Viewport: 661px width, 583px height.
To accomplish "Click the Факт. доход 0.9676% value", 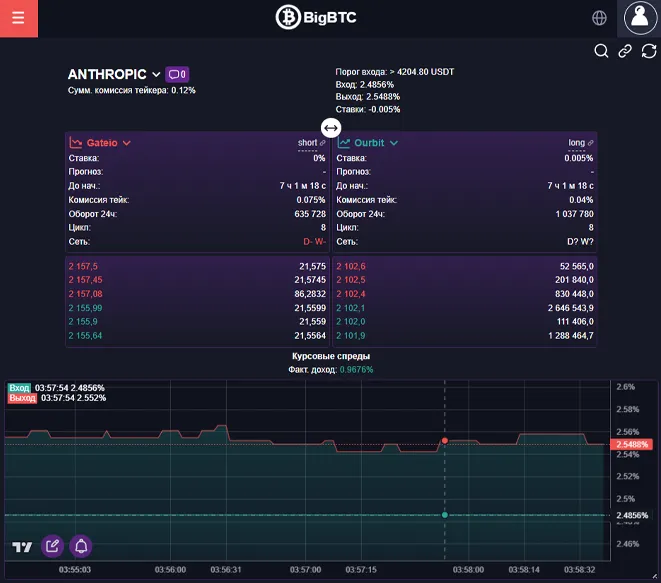I will tap(356, 370).
